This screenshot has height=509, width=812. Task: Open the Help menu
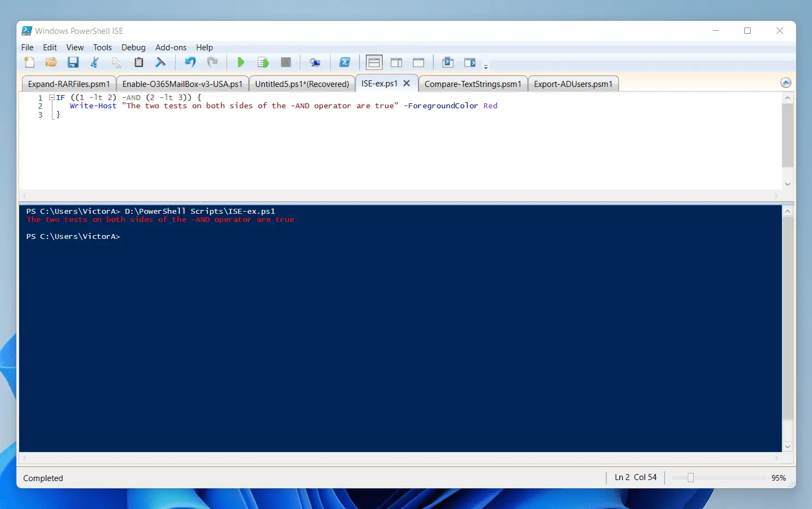tap(205, 48)
